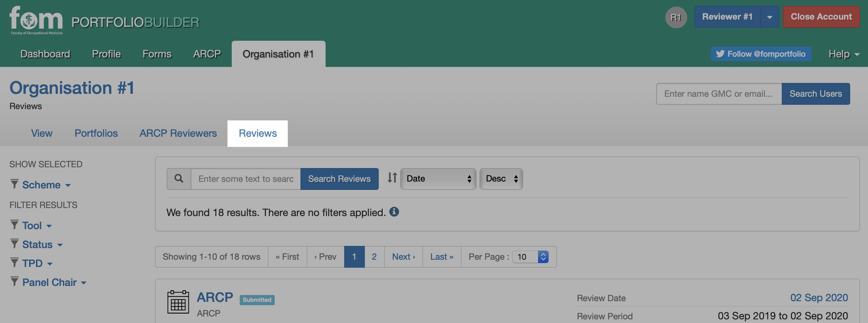Click the info icon beside results text
The image size is (868, 323).
394,212
